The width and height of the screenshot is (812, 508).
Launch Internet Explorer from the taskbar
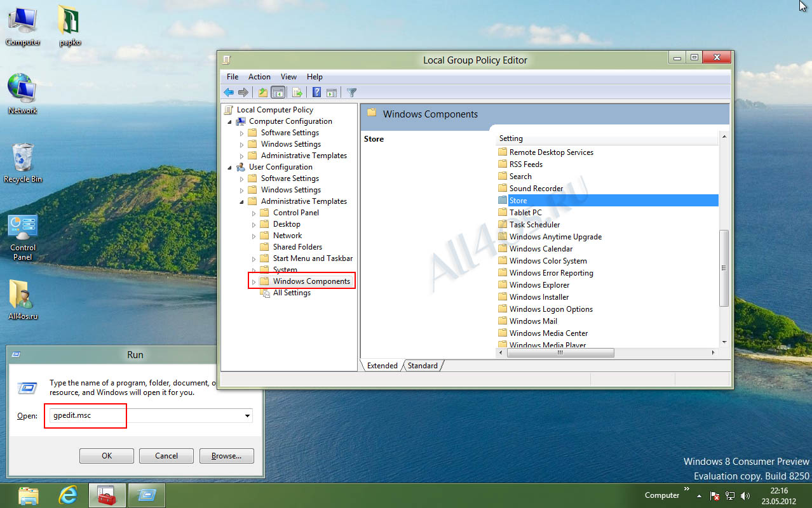[x=68, y=495]
